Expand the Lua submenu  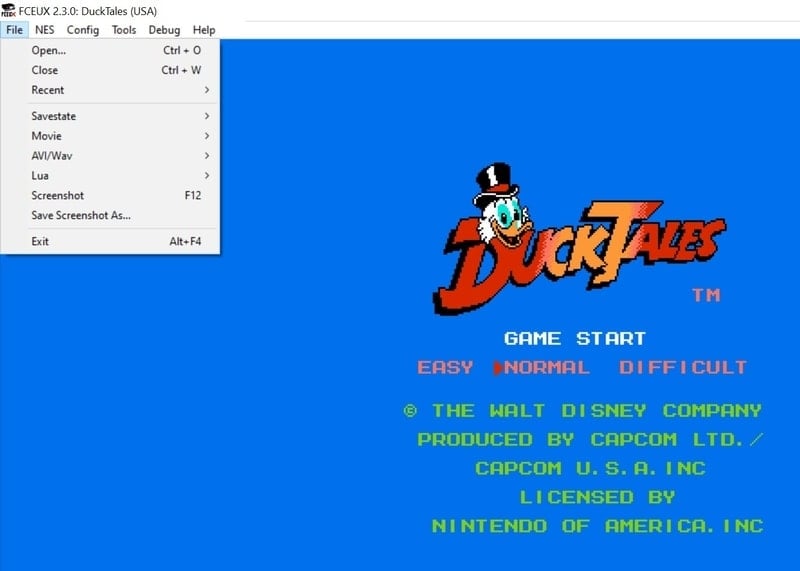(x=110, y=176)
